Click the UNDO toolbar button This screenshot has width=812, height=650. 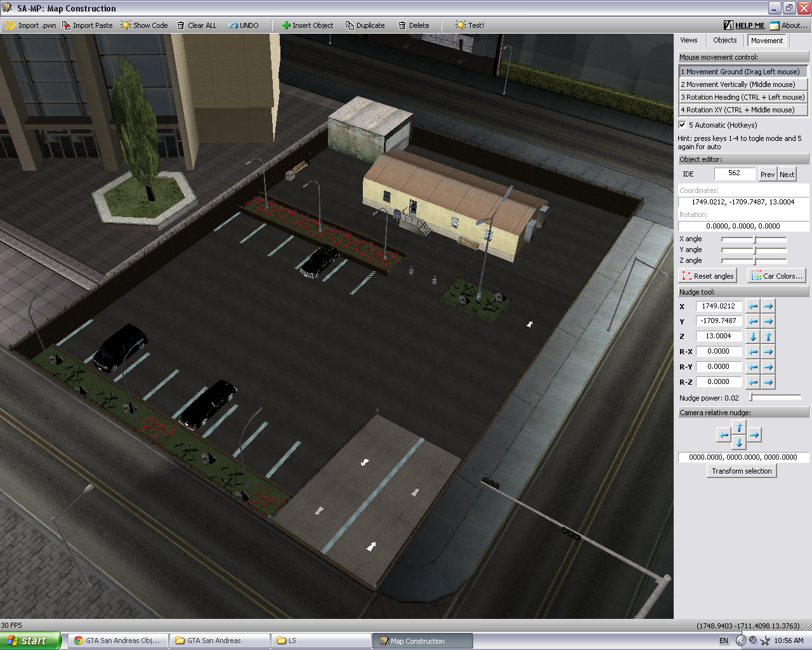(x=243, y=25)
